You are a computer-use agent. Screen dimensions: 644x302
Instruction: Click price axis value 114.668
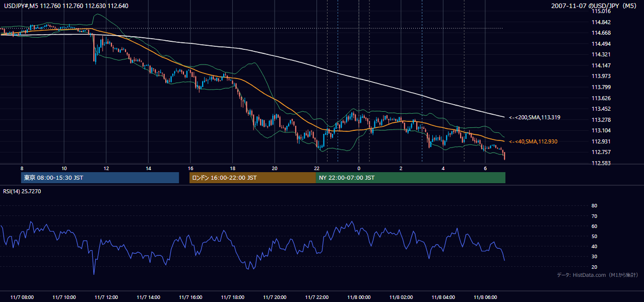[x=601, y=33]
